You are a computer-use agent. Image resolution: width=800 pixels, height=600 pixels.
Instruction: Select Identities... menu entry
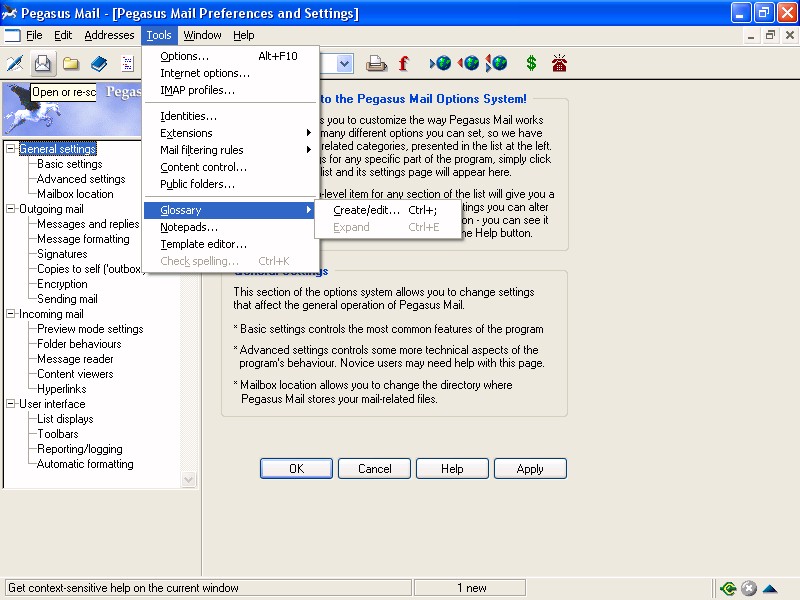[x=230, y=116]
